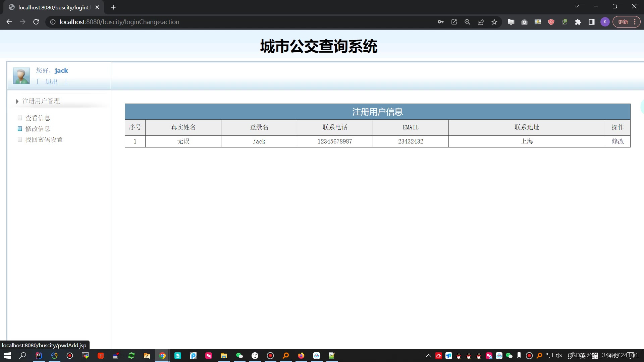Click the 退出 logout link
644x362 pixels.
point(51,81)
